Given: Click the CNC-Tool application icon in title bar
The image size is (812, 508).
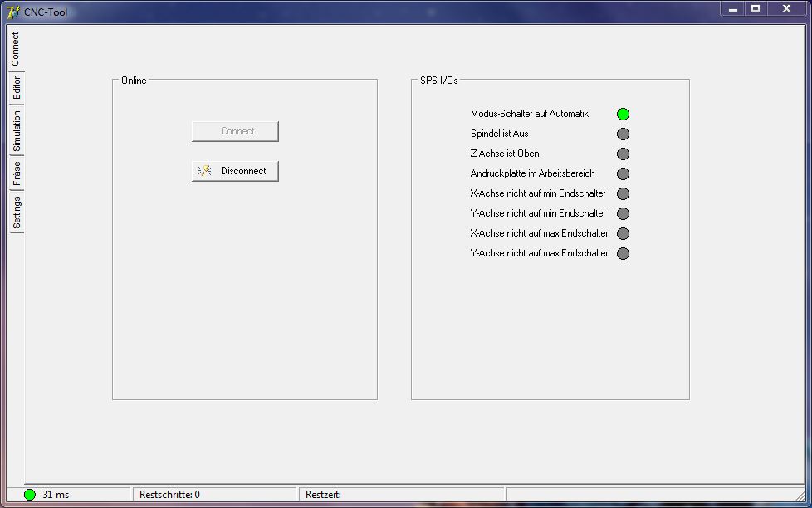Looking at the screenshot, I should click(12, 12).
